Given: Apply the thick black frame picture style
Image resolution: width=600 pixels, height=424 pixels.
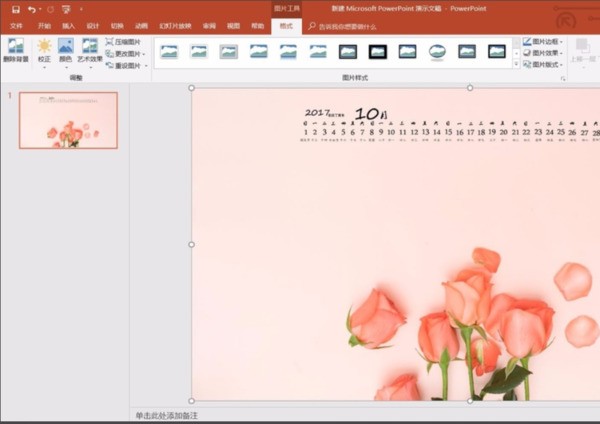Looking at the screenshot, I should click(x=378, y=51).
